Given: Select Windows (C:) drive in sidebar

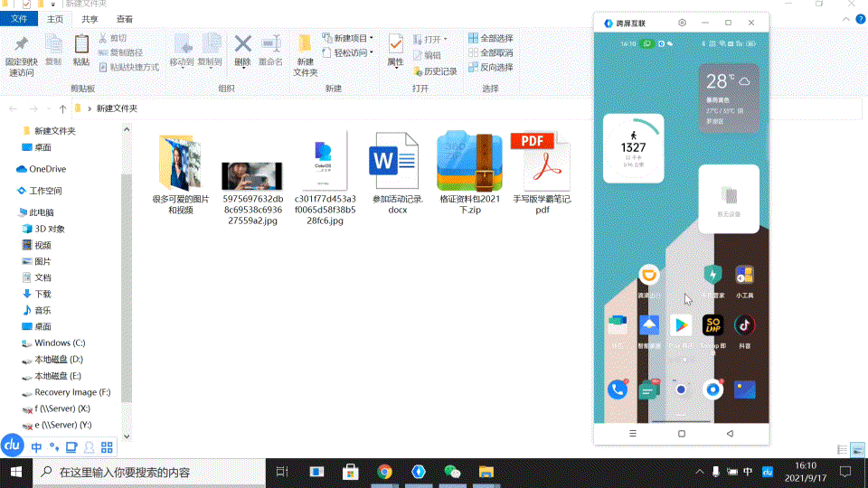Looking at the screenshot, I should click(53, 343).
